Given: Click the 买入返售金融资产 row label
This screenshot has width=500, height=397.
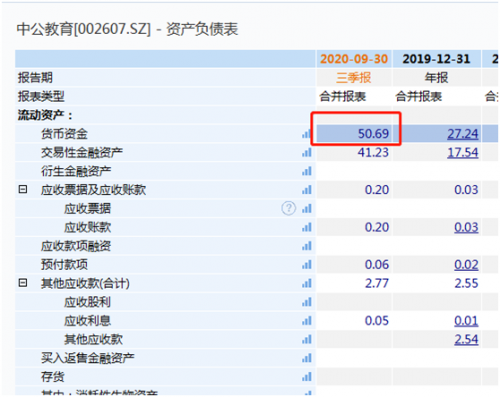Looking at the screenshot, I should [88, 358].
